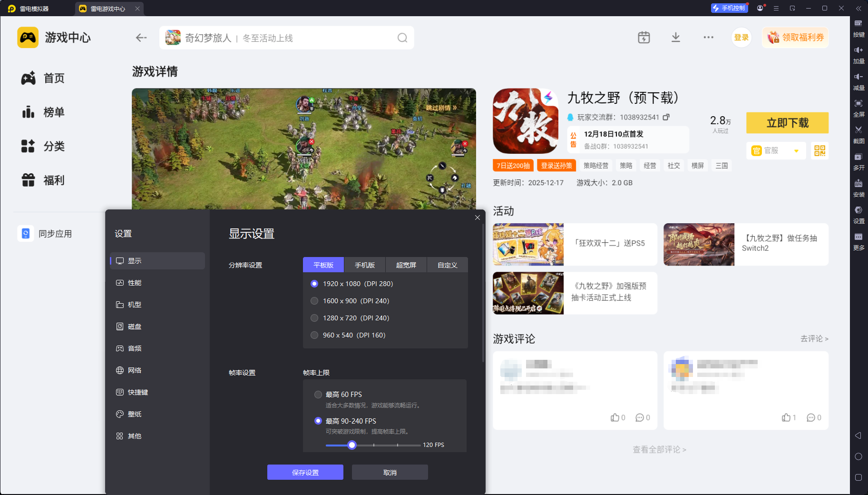Open 壁纸 settings section
The height and width of the screenshot is (495, 868).
157,414
